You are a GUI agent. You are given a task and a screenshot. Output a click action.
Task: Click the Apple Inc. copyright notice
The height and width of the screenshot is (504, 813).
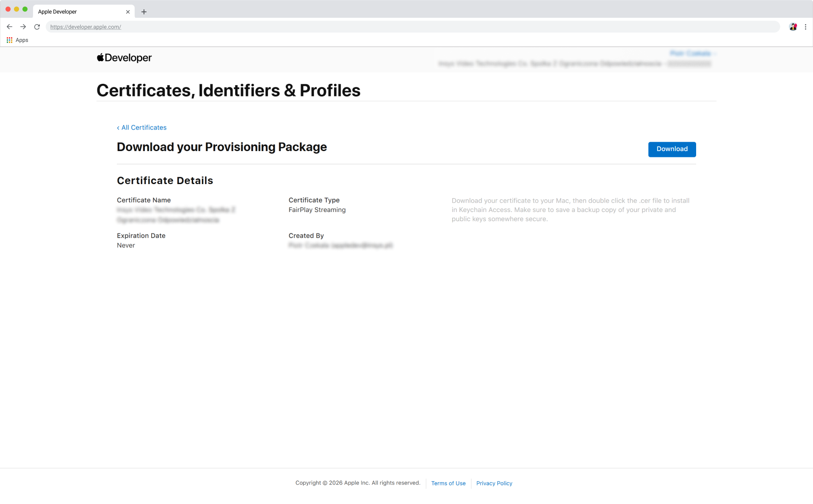(358, 483)
